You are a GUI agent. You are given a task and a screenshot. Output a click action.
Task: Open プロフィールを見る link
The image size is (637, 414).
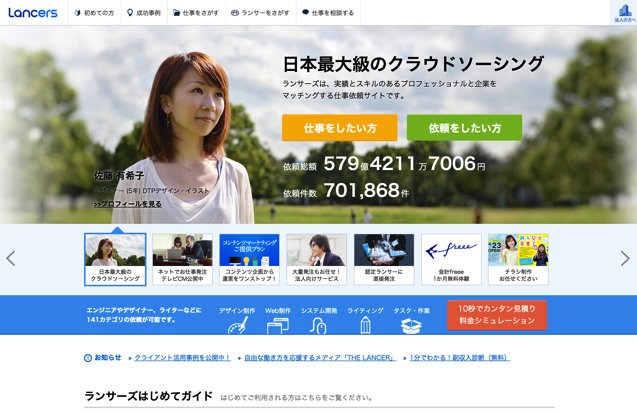[128, 204]
